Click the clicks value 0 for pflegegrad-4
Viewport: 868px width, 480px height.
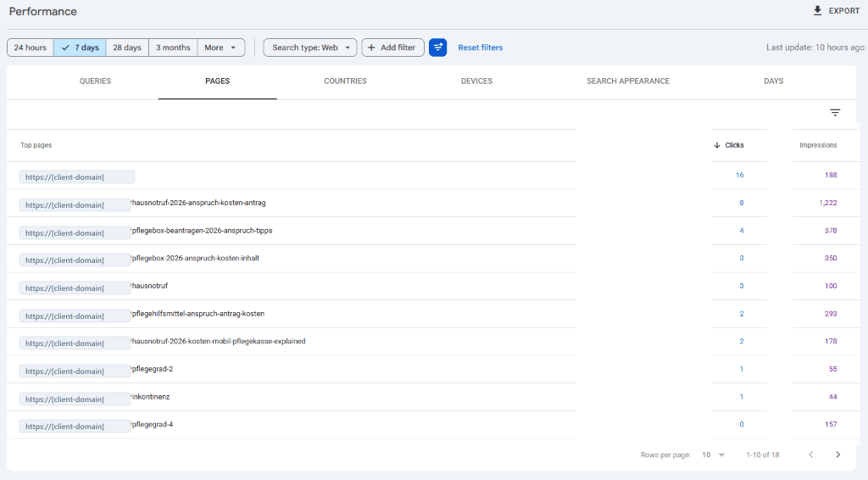pyautogui.click(x=742, y=424)
